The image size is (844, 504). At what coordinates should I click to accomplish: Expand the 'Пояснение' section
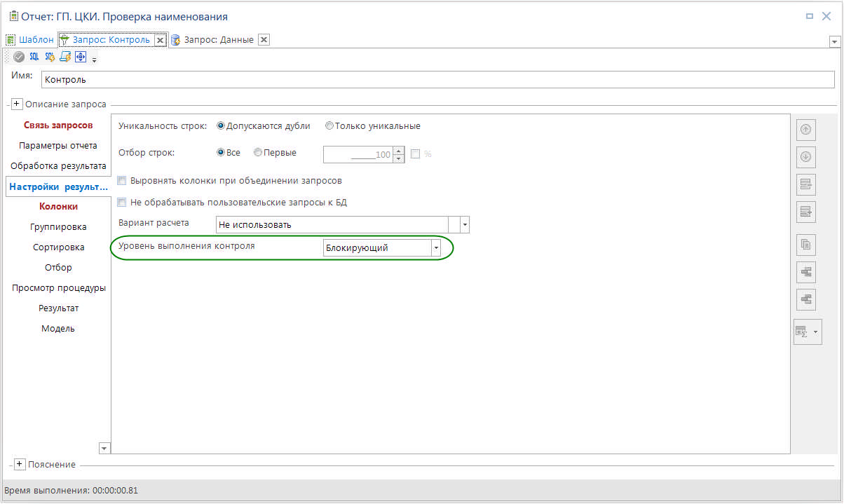click(20, 465)
